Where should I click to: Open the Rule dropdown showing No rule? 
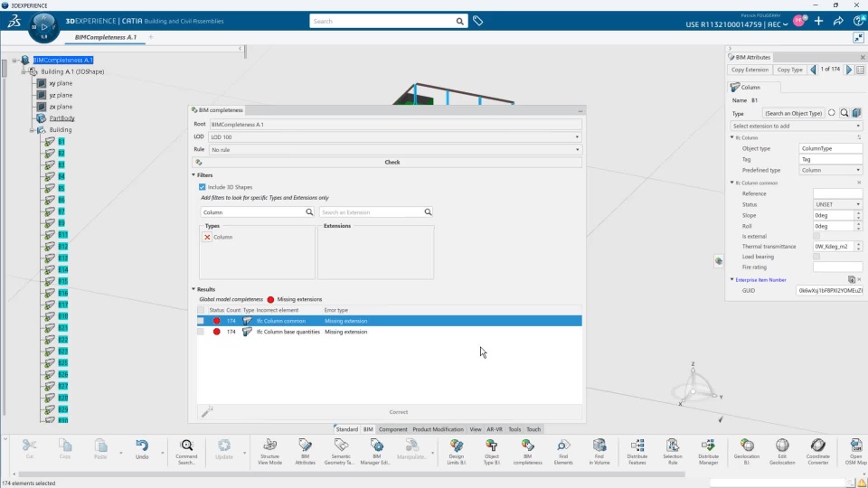pos(395,149)
